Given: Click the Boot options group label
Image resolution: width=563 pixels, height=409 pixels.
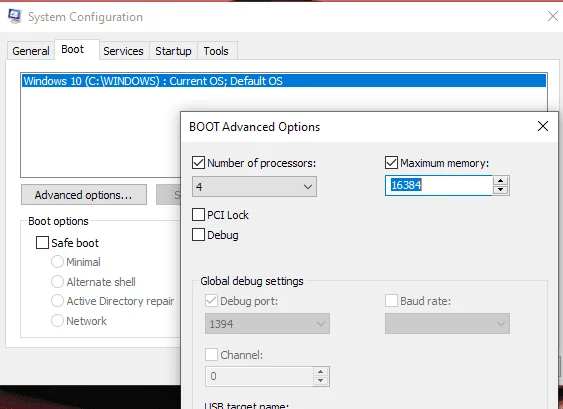Looking at the screenshot, I should coord(58,221).
